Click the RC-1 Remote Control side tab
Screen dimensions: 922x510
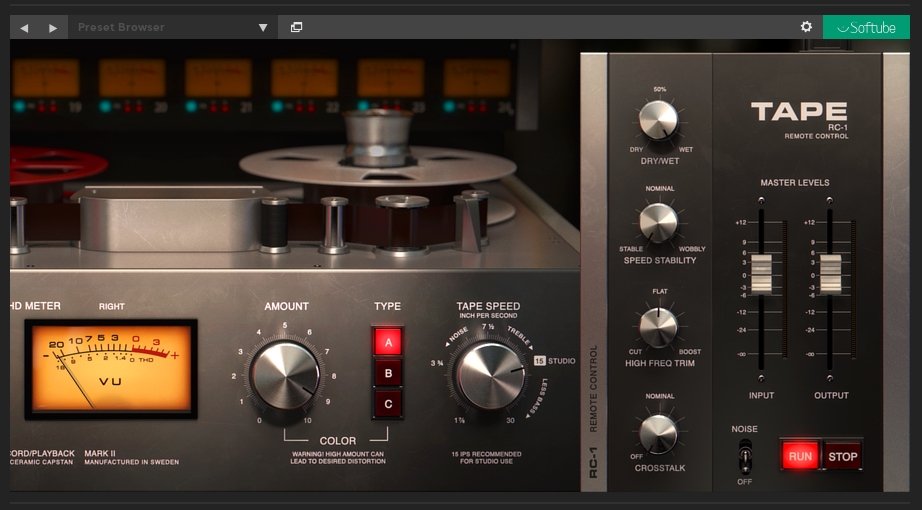[x=593, y=412]
